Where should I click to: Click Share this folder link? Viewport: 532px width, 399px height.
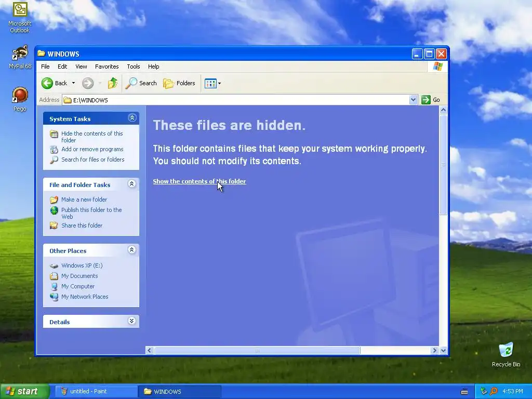click(x=82, y=225)
